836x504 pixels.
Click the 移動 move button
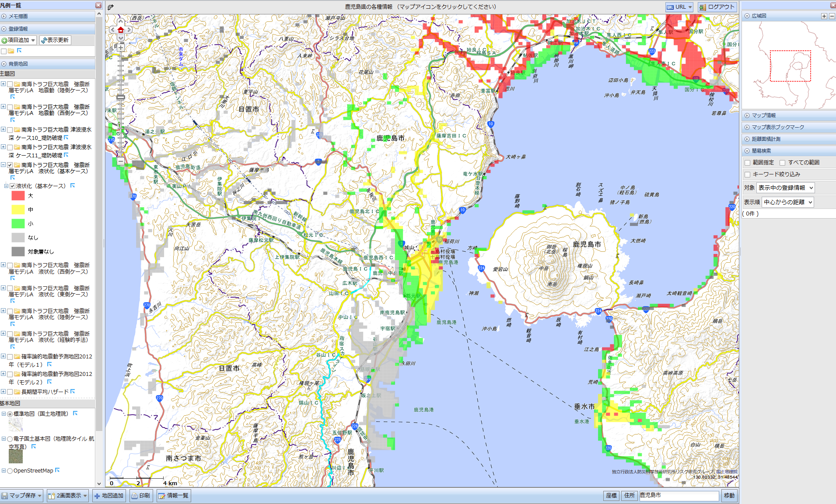coord(729,496)
